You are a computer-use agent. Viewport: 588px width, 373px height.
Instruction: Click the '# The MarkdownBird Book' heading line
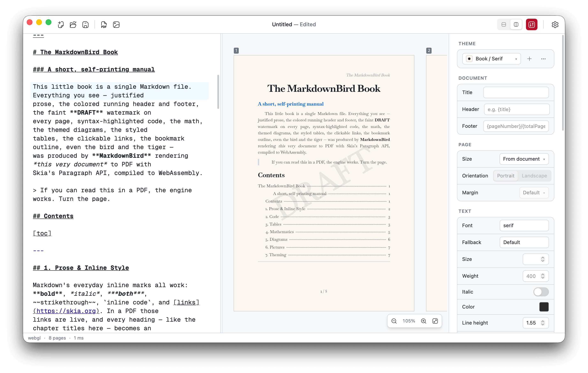pyautogui.click(x=75, y=52)
